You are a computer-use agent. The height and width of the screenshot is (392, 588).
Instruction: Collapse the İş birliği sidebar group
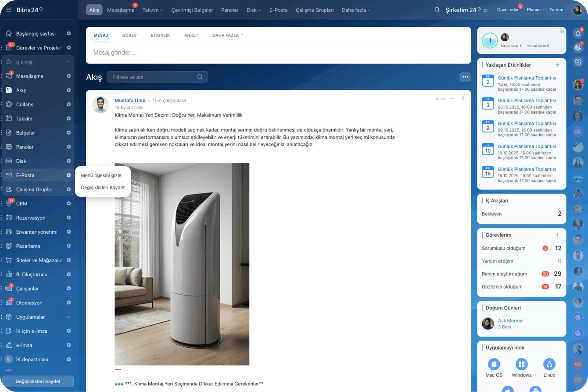(x=68, y=62)
